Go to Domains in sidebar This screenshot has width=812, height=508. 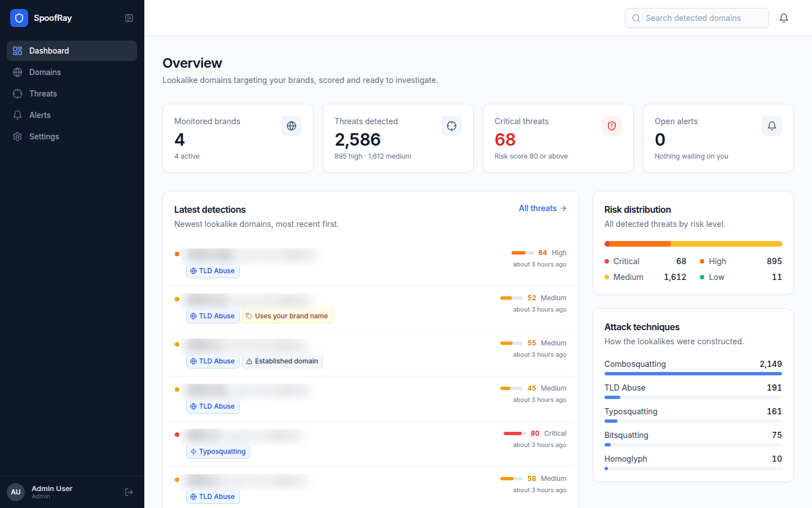(x=72, y=72)
